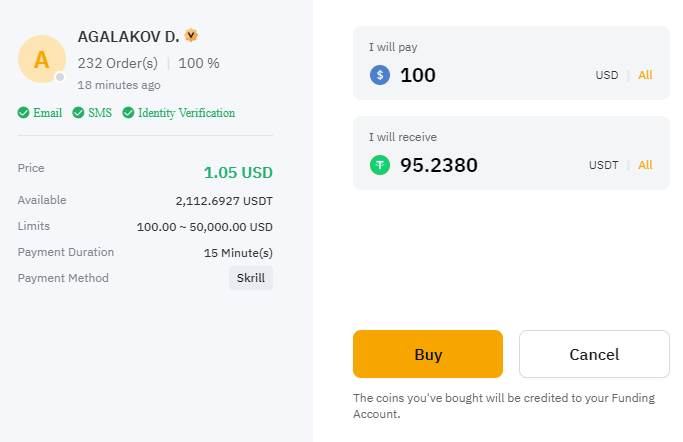This screenshot has height=442, width=683.
Task: Click the Cancel button
Action: point(594,354)
